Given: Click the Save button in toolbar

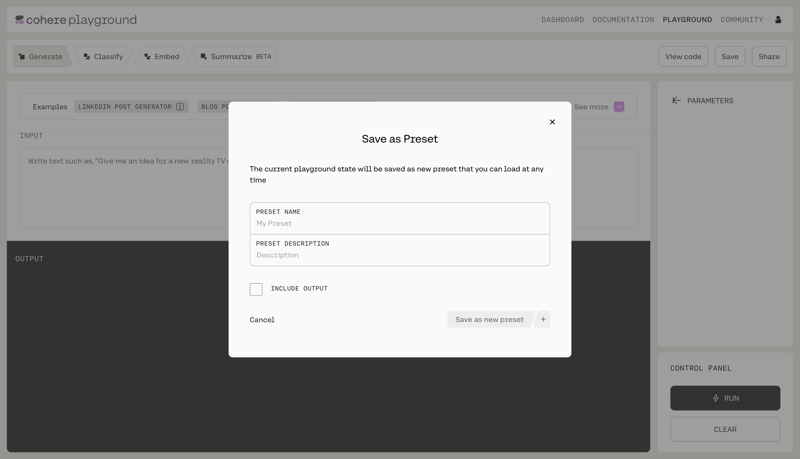Looking at the screenshot, I should click(x=730, y=57).
